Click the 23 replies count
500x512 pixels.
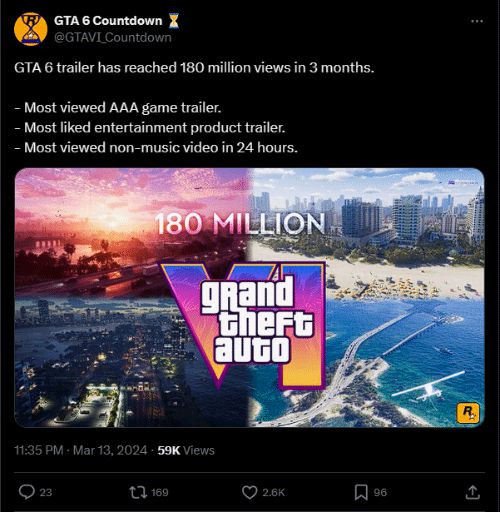pyautogui.click(x=46, y=492)
